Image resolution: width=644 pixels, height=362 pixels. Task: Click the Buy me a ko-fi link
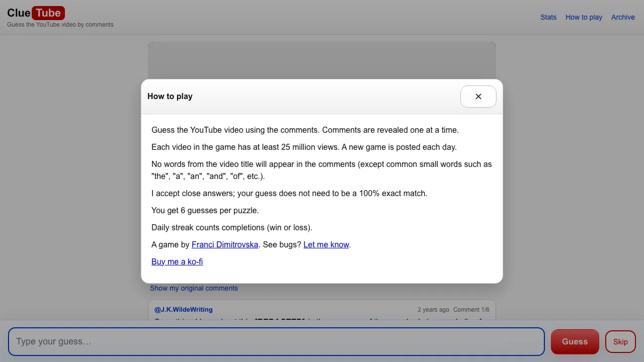[177, 261]
